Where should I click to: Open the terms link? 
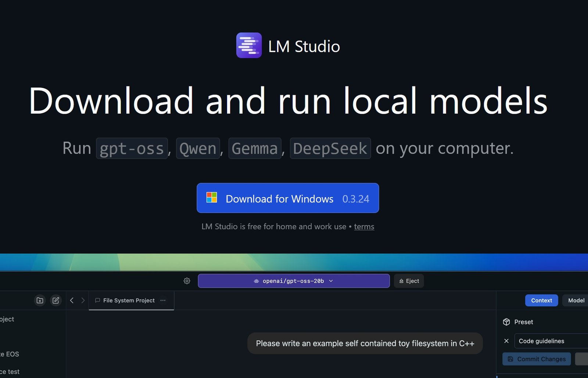tap(364, 227)
